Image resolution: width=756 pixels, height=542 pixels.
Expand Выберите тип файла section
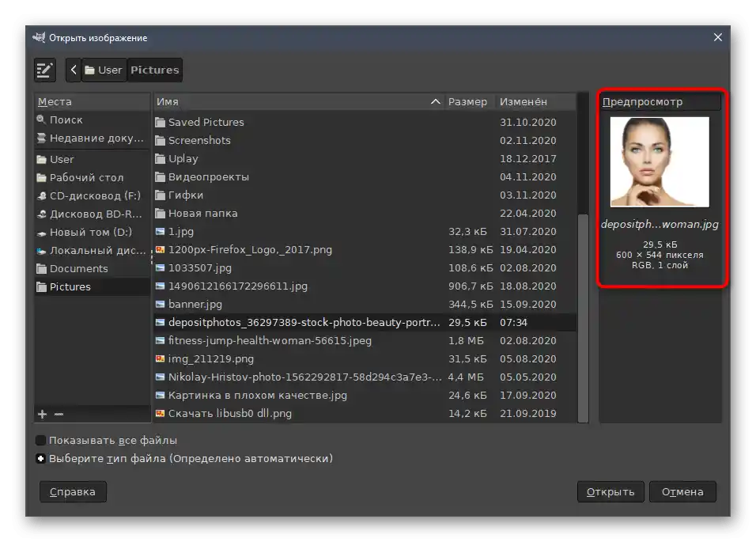coord(41,459)
